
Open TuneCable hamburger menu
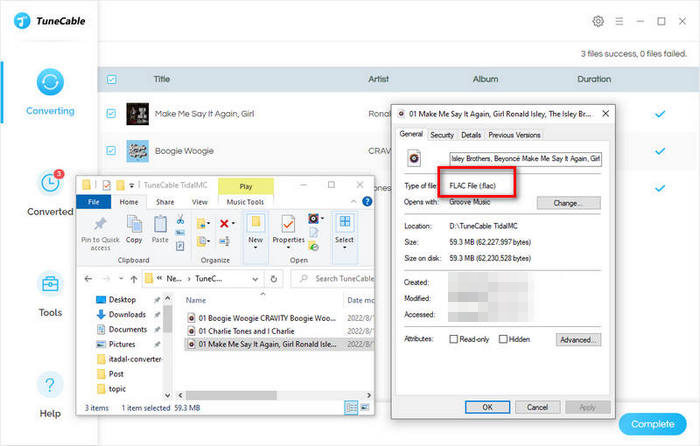[619, 21]
